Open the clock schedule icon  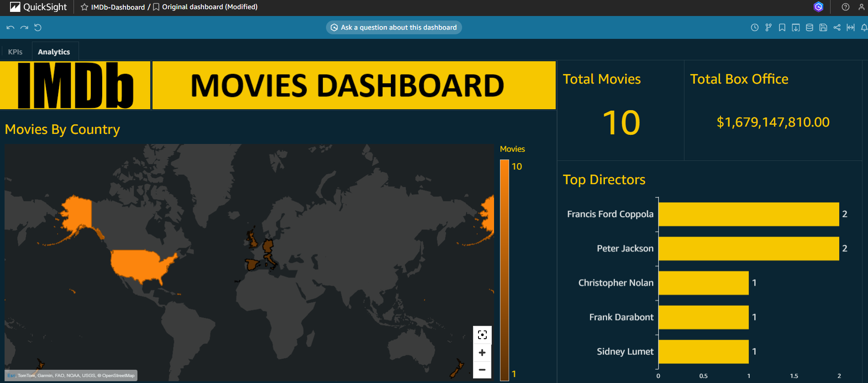coord(755,27)
